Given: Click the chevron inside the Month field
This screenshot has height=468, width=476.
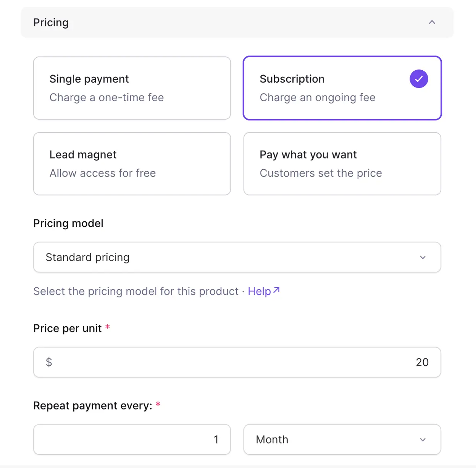Looking at the screenshot, I should pyautogui.click(x=423, y=440).
